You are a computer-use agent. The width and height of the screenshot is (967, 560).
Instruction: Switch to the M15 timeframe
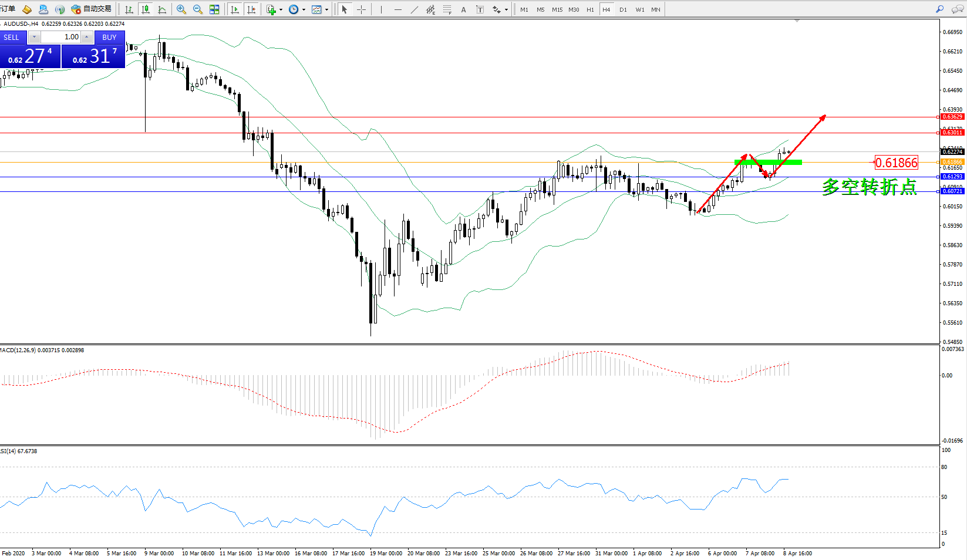click(557, 9)
